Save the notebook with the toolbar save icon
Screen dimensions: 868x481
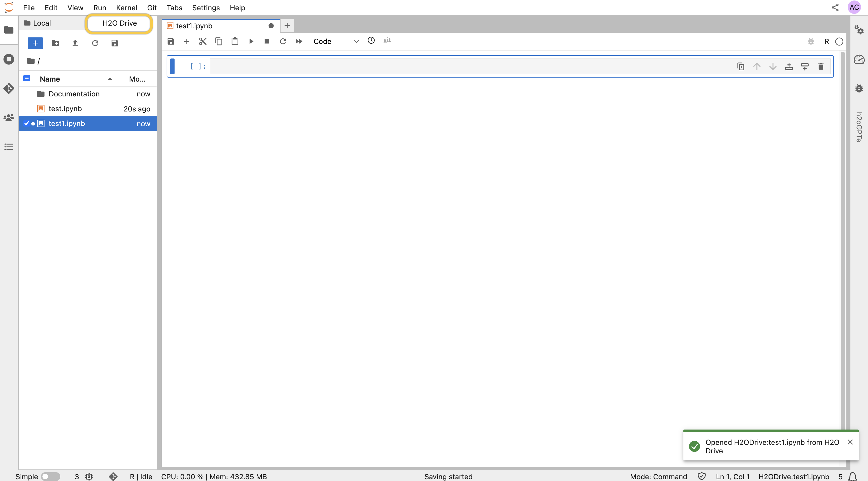pos(171,41)
